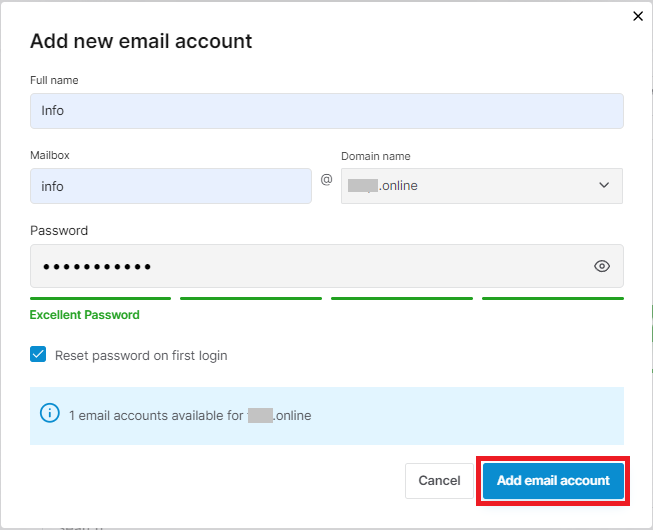Click the last green password strength bar
The height and width of the screenshot is (530, 653).
553,299
